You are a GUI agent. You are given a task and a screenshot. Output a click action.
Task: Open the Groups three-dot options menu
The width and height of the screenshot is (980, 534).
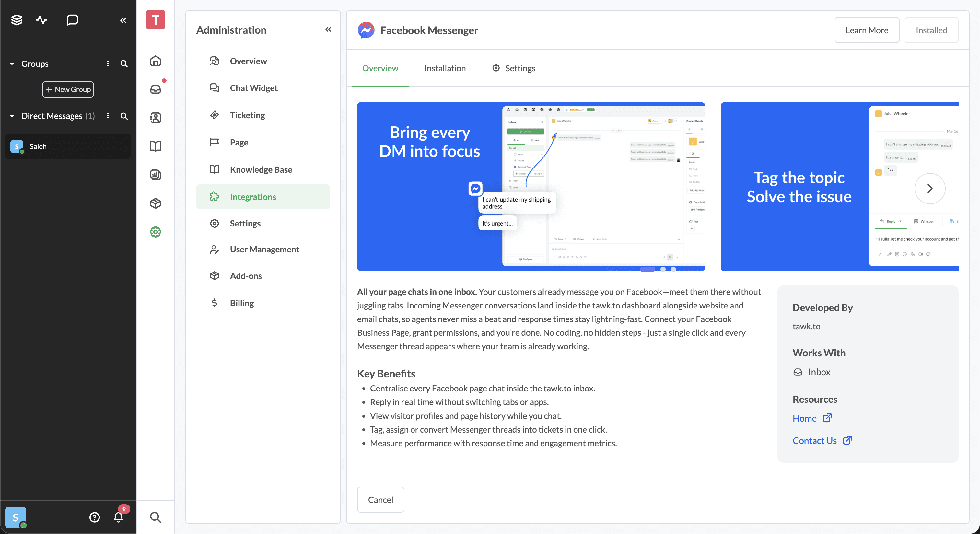(x=108, y=64)
